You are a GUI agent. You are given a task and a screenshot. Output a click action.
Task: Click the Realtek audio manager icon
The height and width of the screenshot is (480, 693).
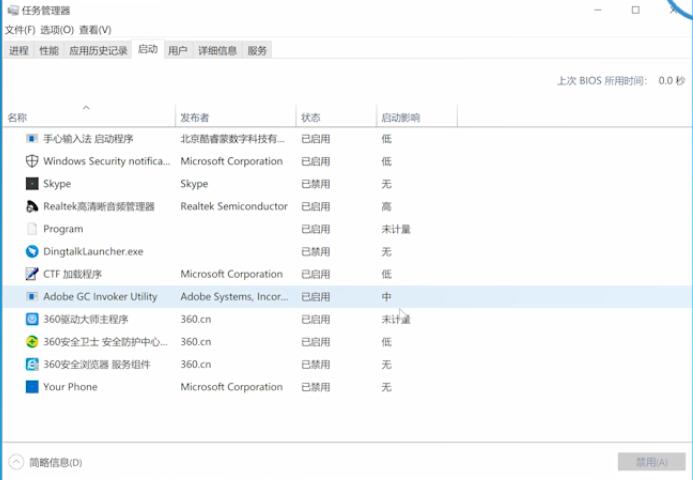coord(32,206)
